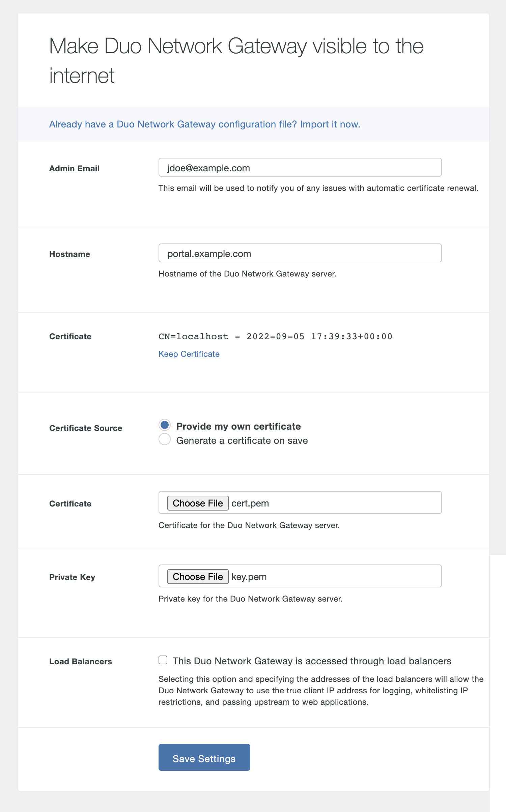
Task: Choose the Generate a certificate on save radio button
Action: point(165,439)
